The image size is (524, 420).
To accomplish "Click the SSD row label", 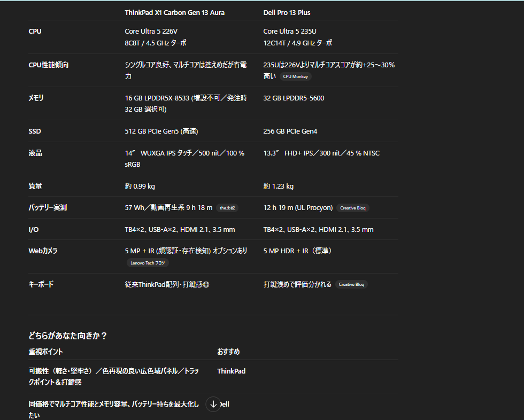I will click(x=35, y=131).
